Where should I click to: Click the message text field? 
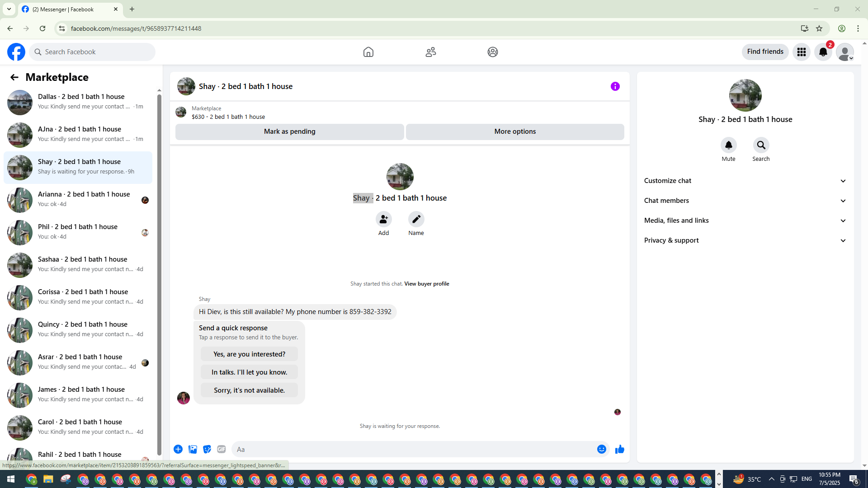pos(414,449)
